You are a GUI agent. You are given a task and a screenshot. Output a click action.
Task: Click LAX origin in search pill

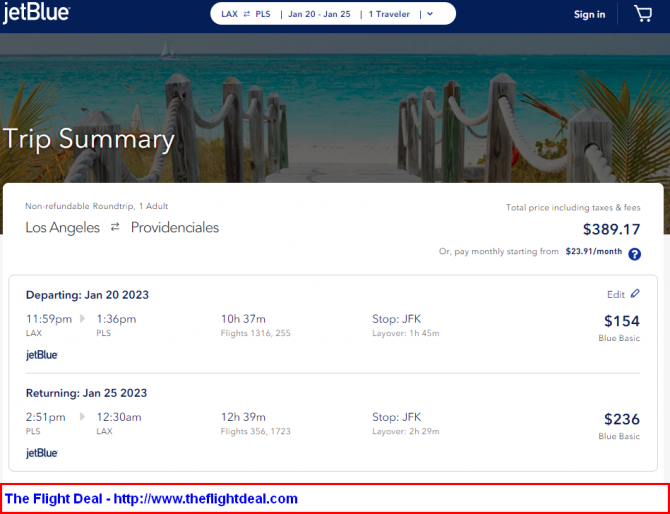[x=229, y=14]
